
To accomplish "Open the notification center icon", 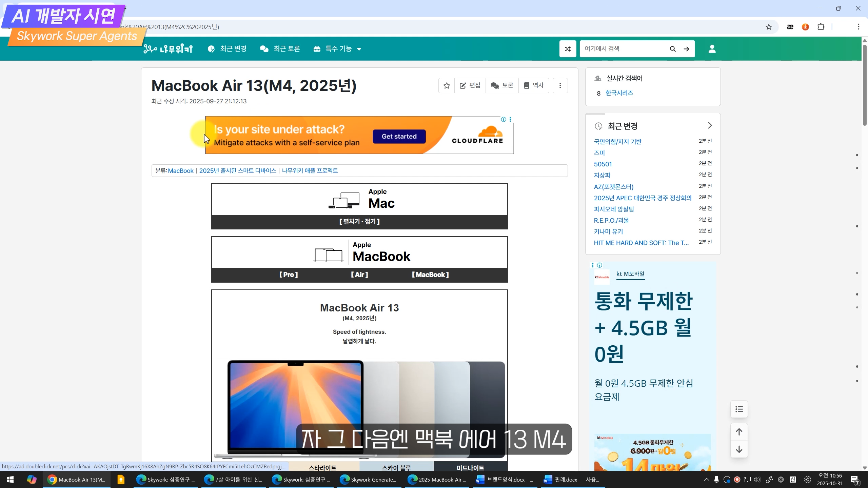I will click(x=855, y=480).
